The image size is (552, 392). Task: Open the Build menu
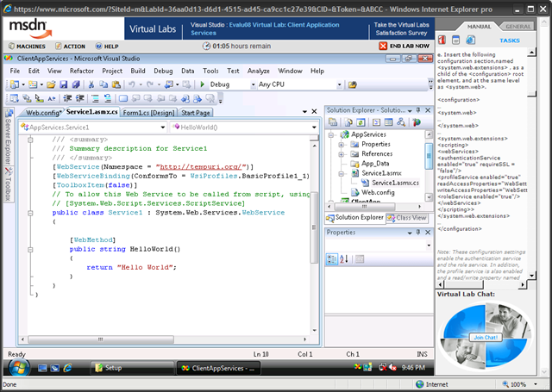coord(138,71)
